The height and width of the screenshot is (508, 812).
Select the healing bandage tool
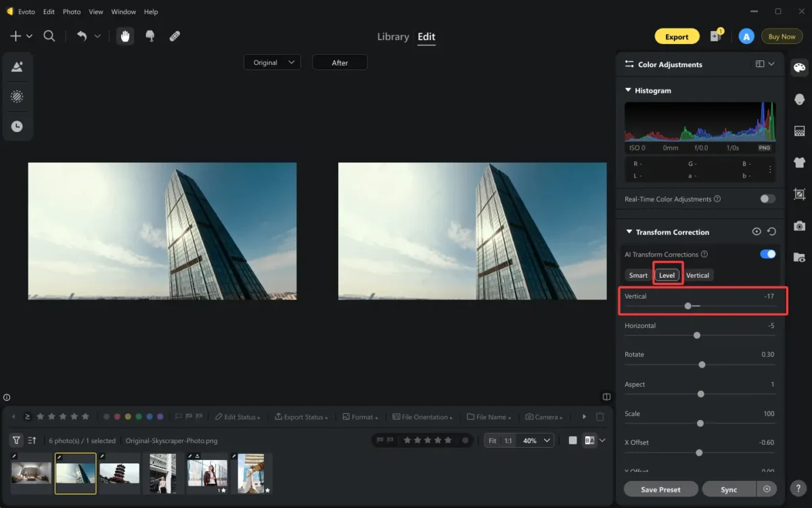click(175, 37)
